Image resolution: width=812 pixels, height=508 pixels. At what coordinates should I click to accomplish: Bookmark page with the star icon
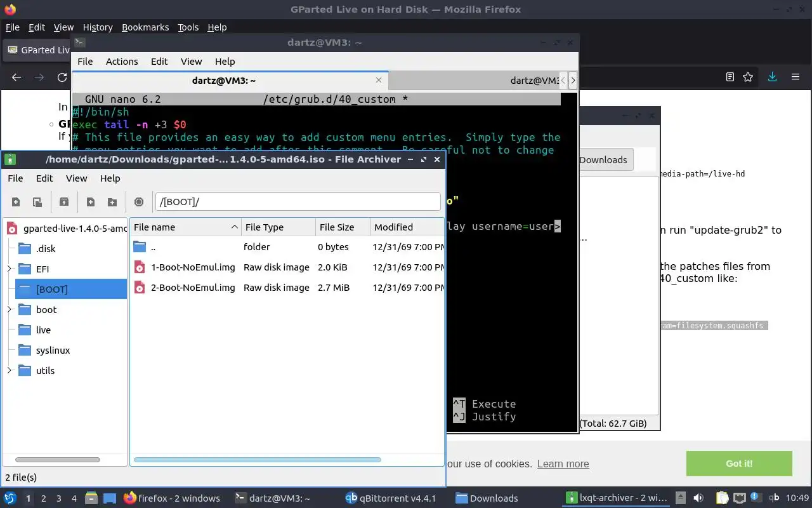coord(748,77)
